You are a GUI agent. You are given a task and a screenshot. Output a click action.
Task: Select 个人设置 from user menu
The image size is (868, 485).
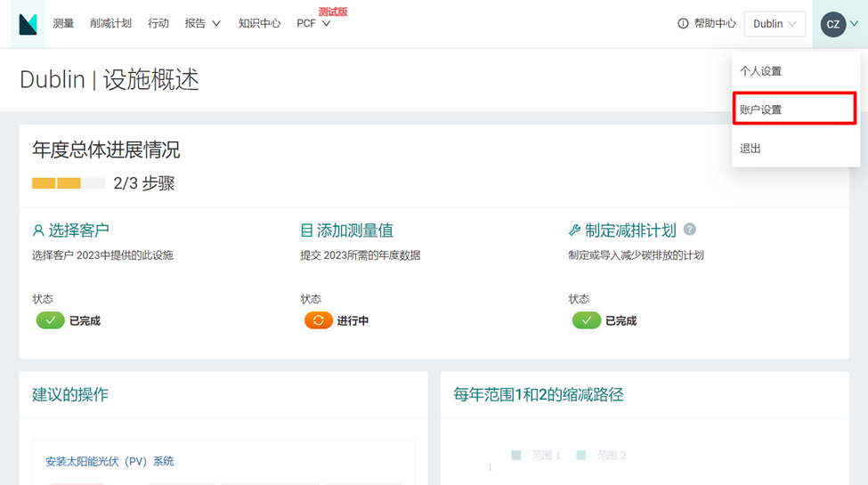coord(796,71)
